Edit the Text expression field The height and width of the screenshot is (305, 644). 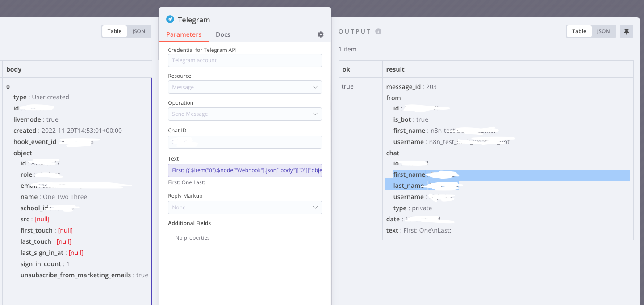245,170
